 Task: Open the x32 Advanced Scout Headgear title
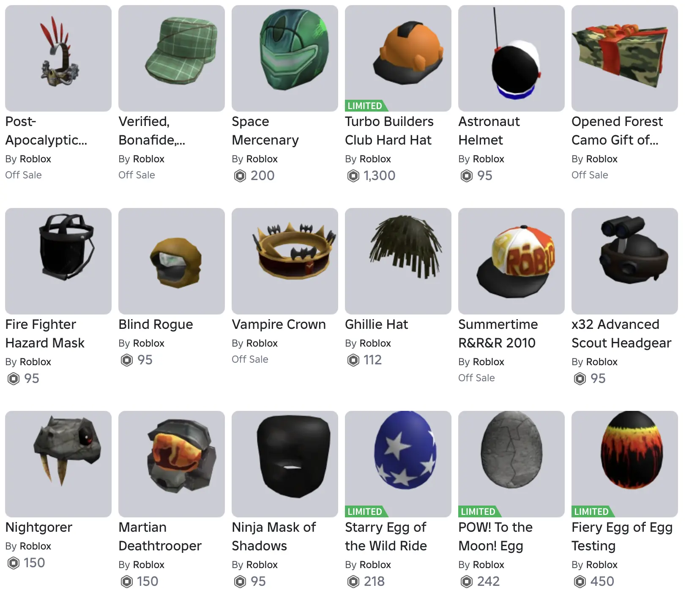click(621, 334)
